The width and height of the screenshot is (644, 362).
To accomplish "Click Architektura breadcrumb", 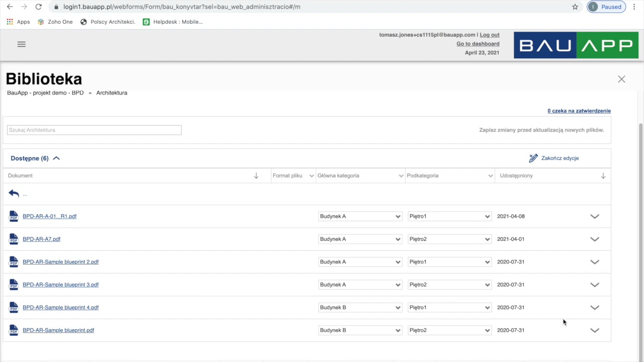I will [x=112, y=93].
